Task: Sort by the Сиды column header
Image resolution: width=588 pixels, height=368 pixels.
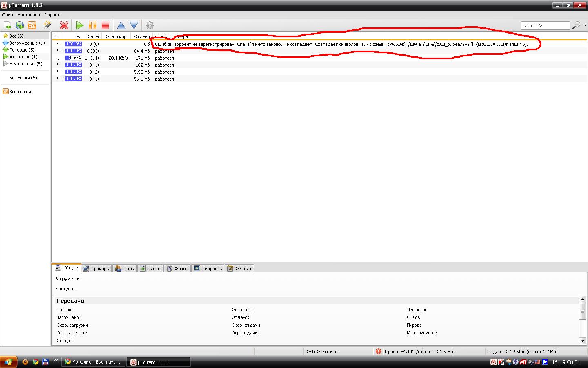Action: pyautogui.click(x=92, y=36)
